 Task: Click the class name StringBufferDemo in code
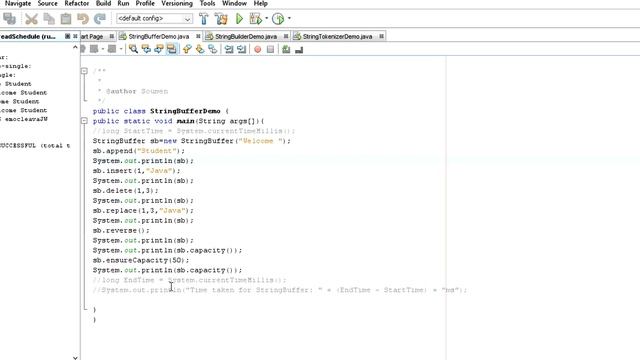coord(185,111)
